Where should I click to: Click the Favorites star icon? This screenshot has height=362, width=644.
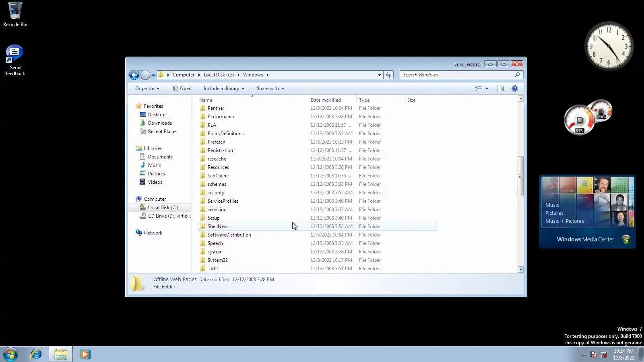click(139, 106)
